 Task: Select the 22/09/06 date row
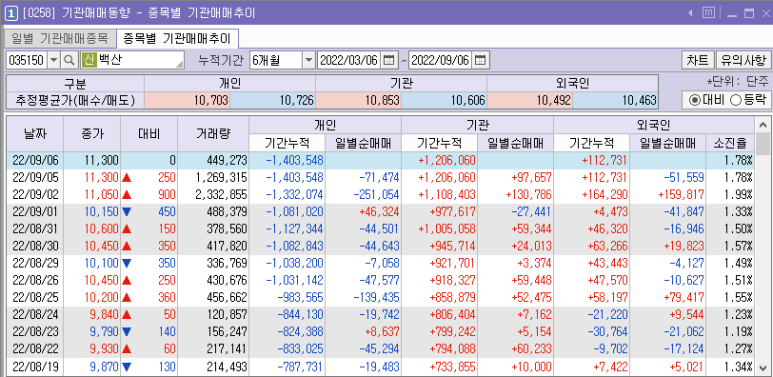coord(380,160)
